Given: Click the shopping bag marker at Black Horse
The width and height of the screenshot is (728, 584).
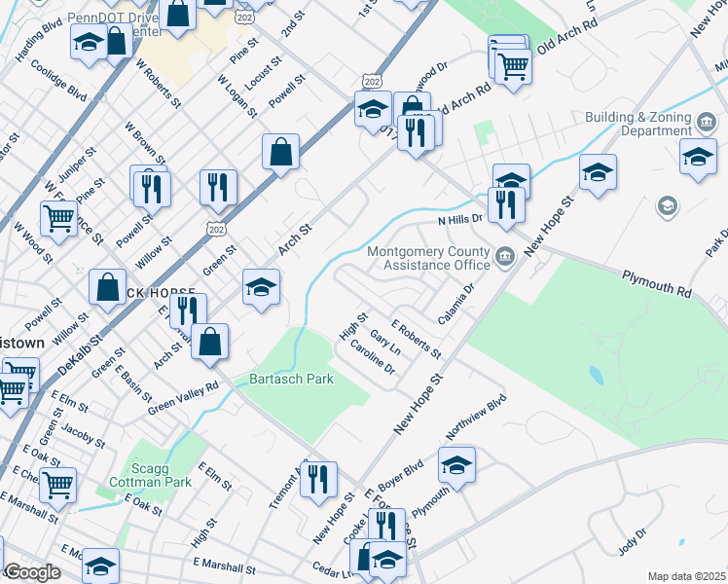Looking at the screenshot, I should [107, 287].
